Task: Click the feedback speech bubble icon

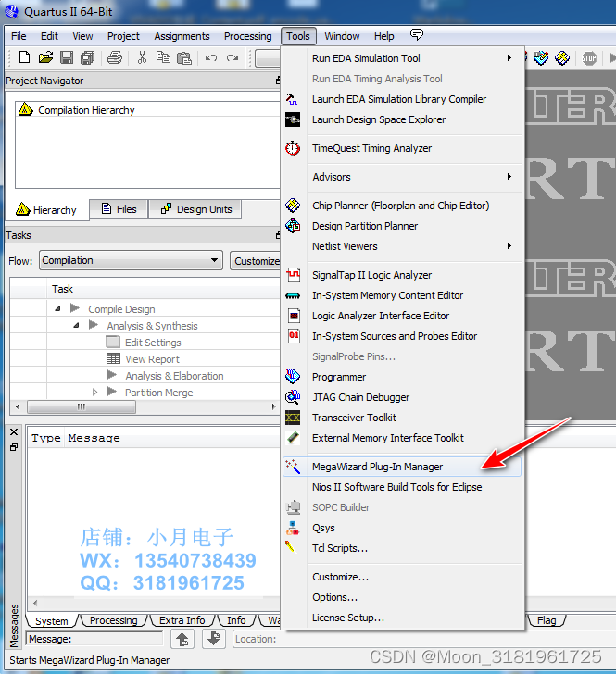Action: (417, 34)
